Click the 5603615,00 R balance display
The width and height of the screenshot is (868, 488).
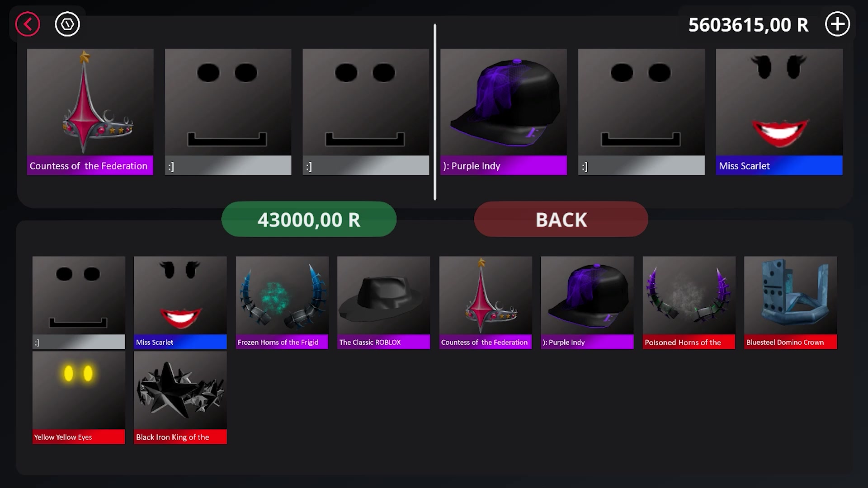pos(748,25)
